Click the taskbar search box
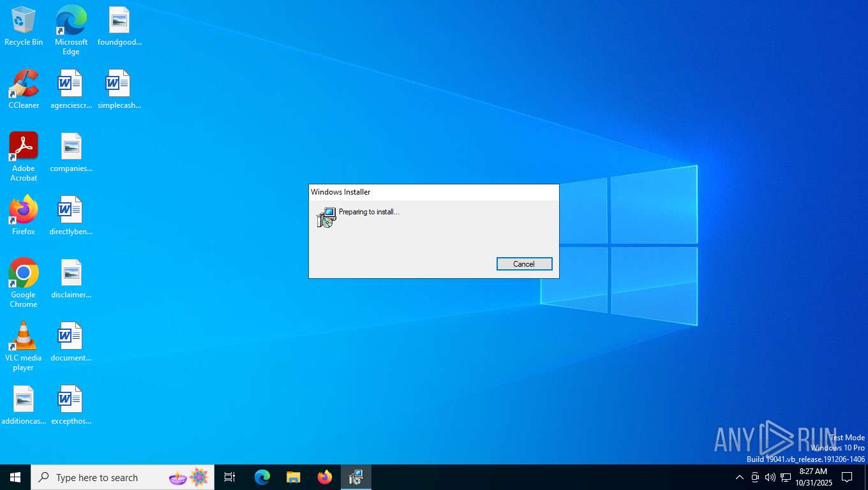 click(123, 477)
